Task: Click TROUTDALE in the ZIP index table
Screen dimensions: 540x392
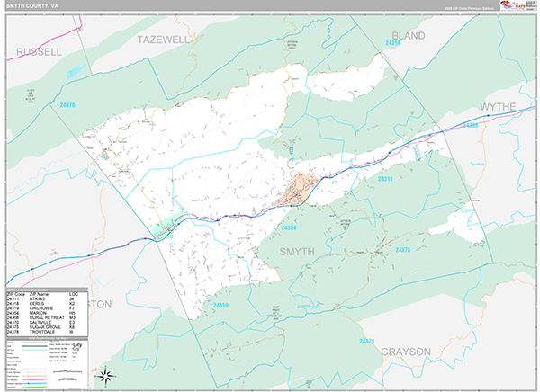Action: (42, 332)
